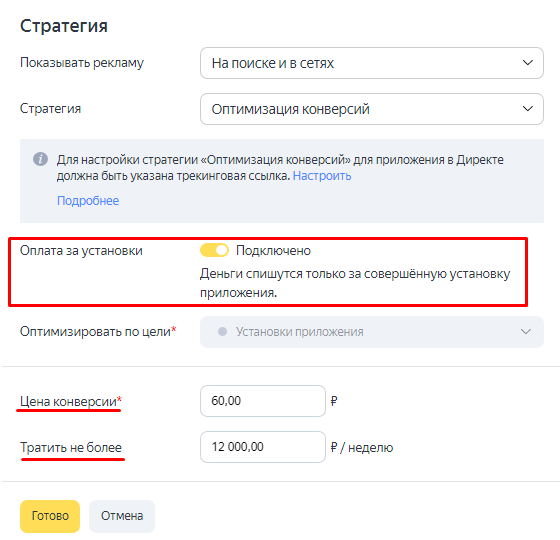Click the yellow 'Готово' button

click(50, 516)
